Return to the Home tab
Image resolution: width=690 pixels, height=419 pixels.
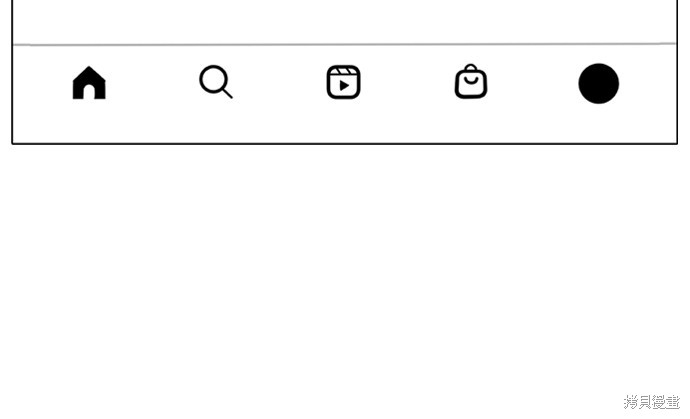[x=89, y=83]
